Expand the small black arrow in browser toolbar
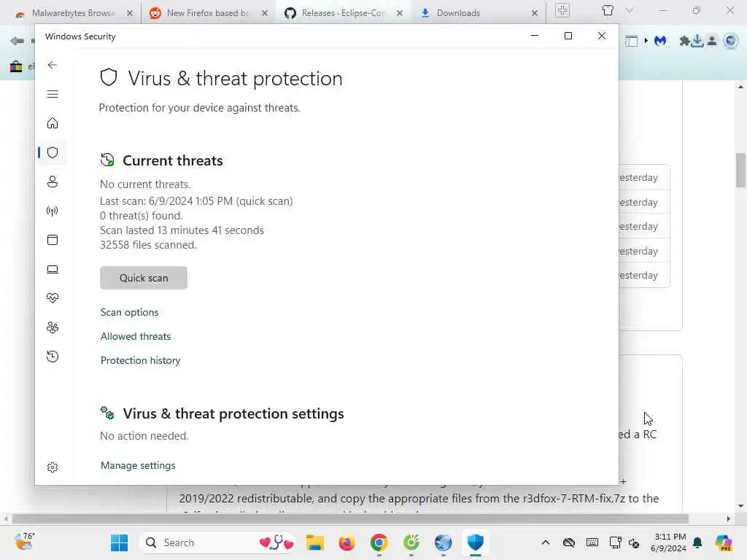Viewport: 747px width, 560px height. [x=646, y=41]
